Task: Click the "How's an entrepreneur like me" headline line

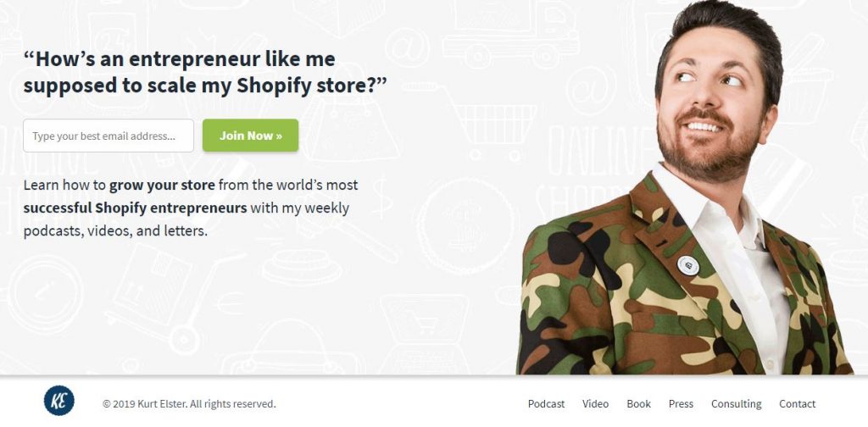Action: 180,59
